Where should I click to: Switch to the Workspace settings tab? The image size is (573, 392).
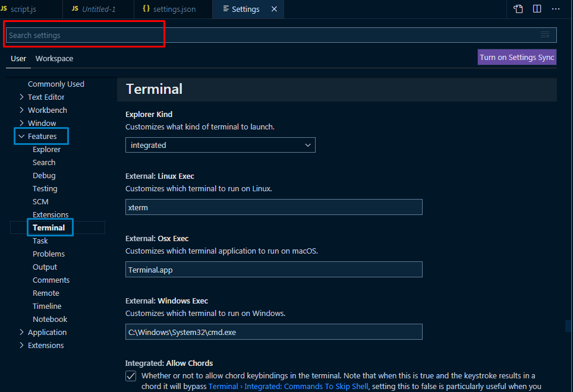pyautogui.click(x=54, y=58)
